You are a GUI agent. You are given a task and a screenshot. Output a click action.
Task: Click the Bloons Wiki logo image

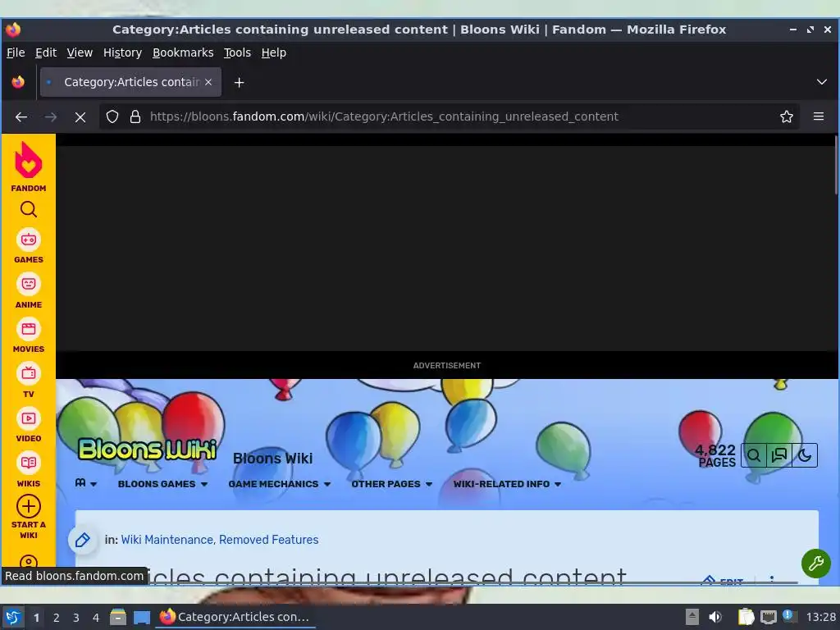click(x=148, y=449)
